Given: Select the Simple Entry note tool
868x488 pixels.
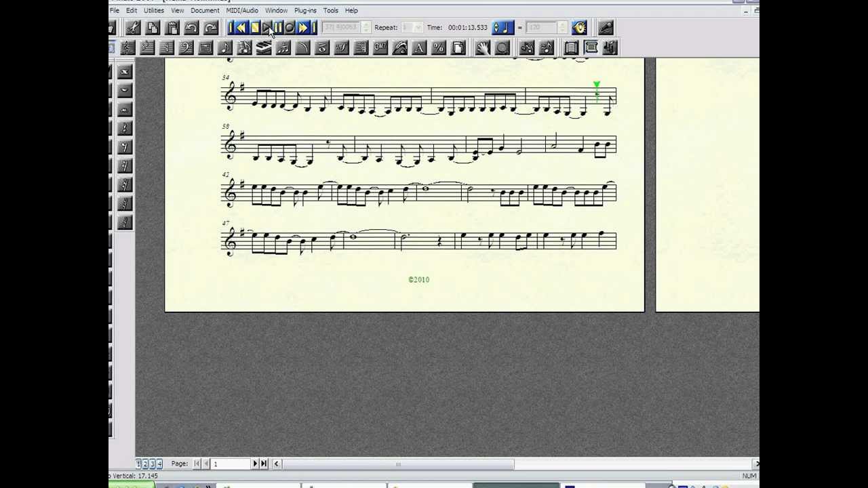Looking at the screenshot, I should 224,47.
